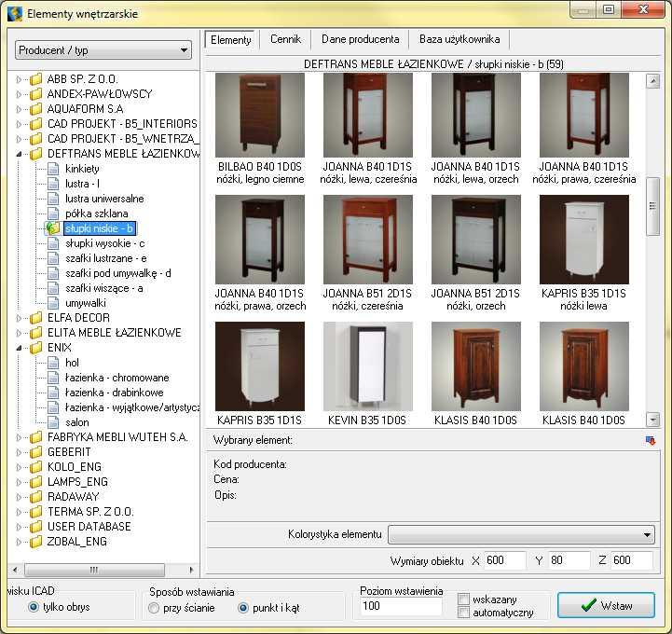
Task: Click the document icon beside łazienka - drabinkowe
Action: pos(53,393)
